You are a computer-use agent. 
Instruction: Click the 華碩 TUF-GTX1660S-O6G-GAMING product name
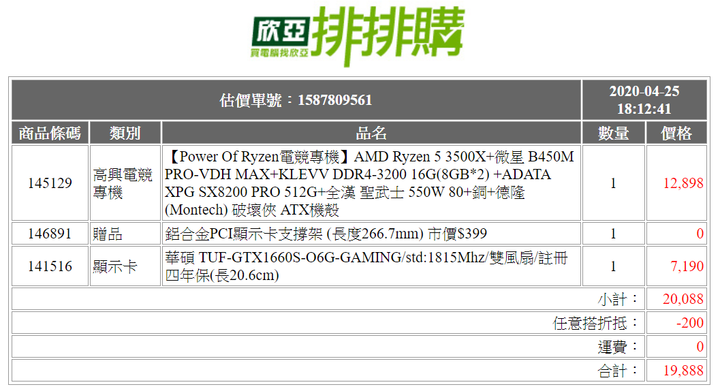click(x=366, y=266)
